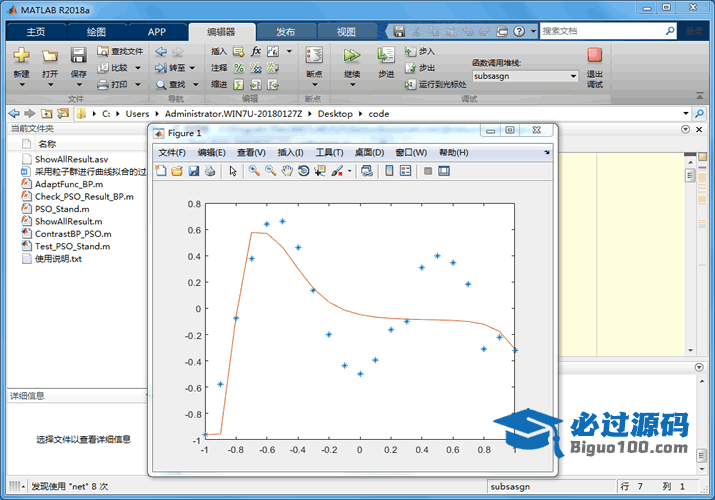Select ContrastBP_PSO.m in file list
Screen dimensions: 715x500
coord(73,234)
